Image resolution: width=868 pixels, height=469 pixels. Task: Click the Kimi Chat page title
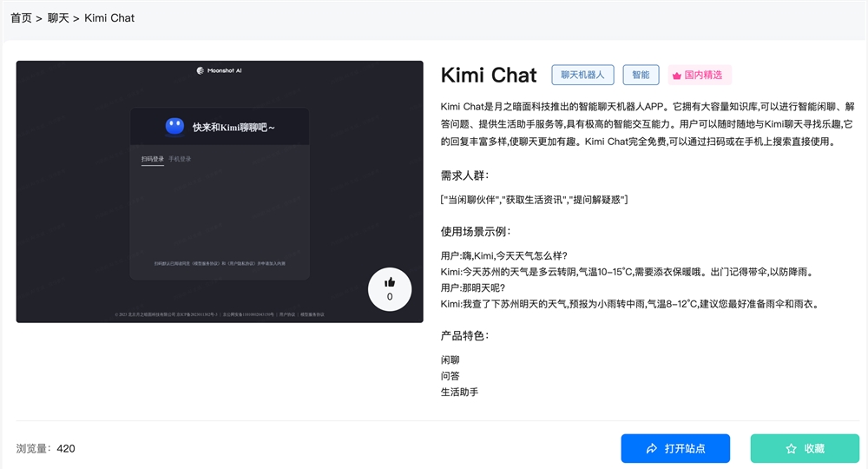(489, 75)
